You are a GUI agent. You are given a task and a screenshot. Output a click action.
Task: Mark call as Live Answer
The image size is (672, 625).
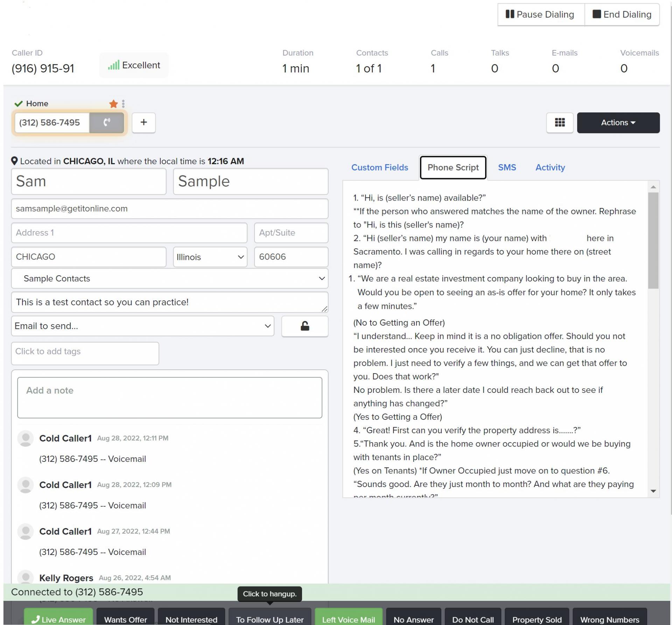pos(58,619)
